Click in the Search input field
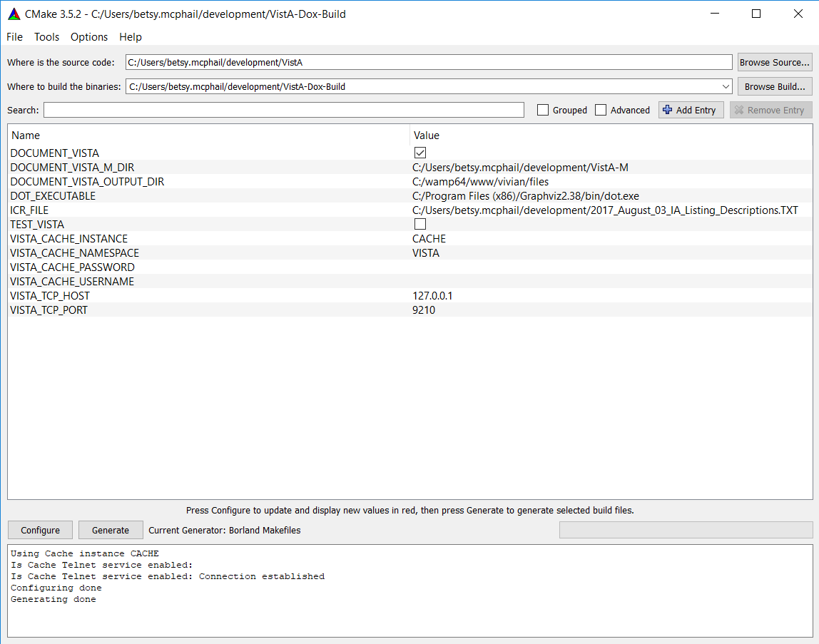 click(283, 110)
